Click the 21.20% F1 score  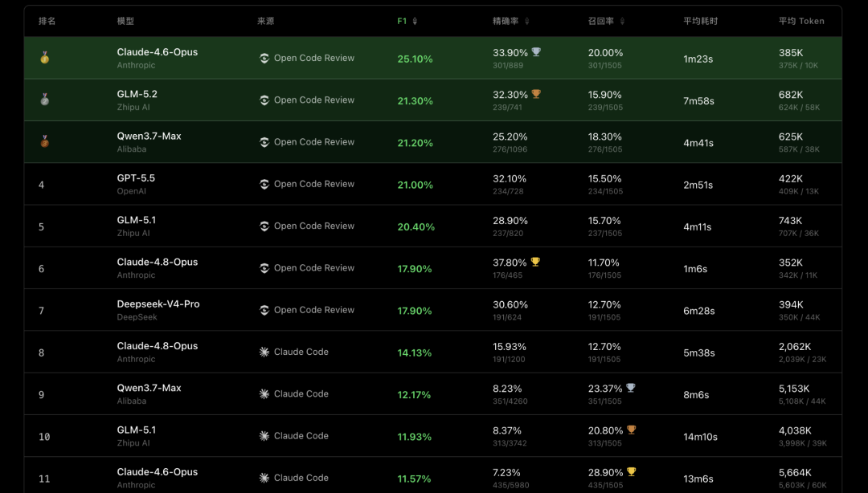416,143
